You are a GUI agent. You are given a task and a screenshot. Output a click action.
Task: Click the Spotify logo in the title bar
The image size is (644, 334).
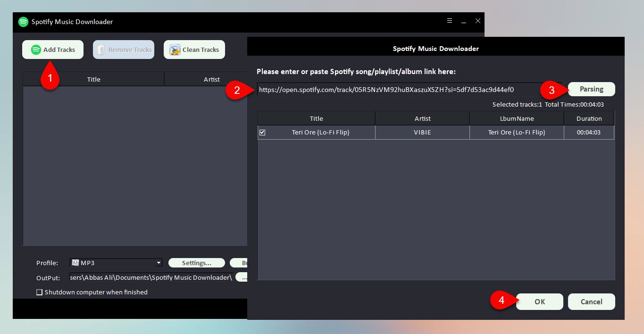coord(23,22)
